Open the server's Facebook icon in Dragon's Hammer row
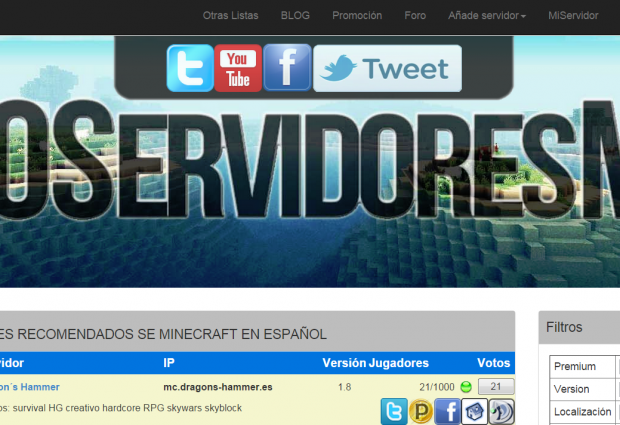 447,411
